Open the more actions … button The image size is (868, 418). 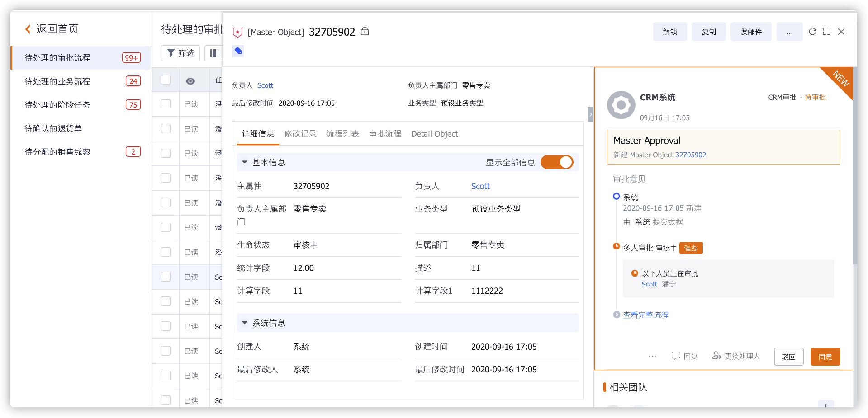(789, 32)
